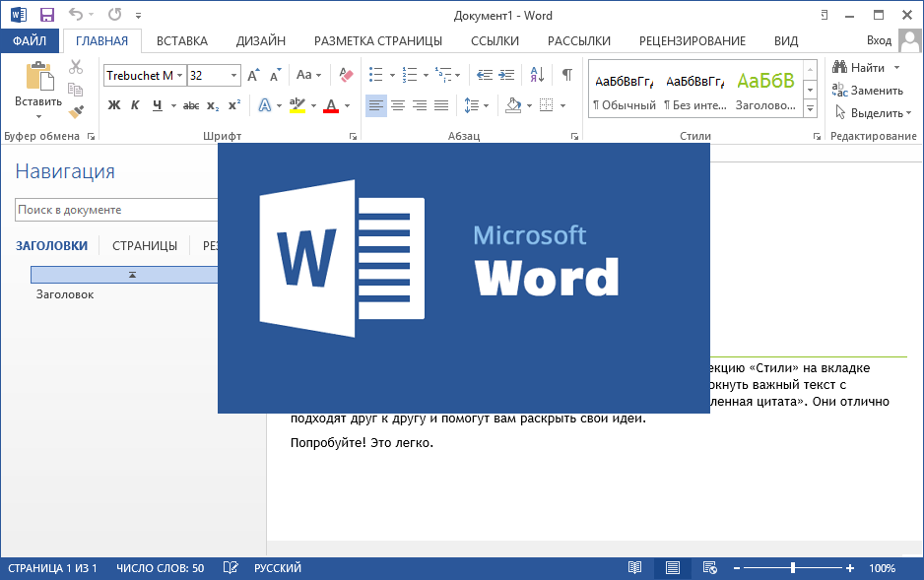Apply strikethrough formatting
This screenshot has width=924, height=580.
[x=191, y=105]
